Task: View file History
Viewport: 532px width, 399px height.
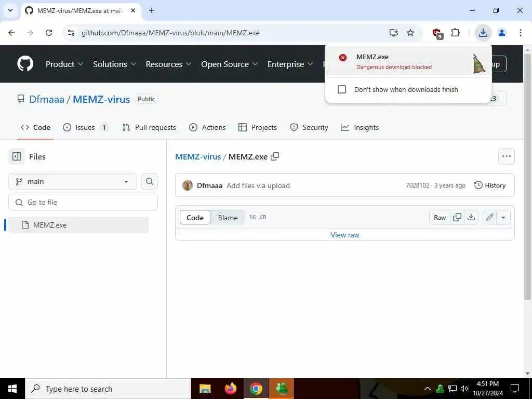Action: (489, 185)
